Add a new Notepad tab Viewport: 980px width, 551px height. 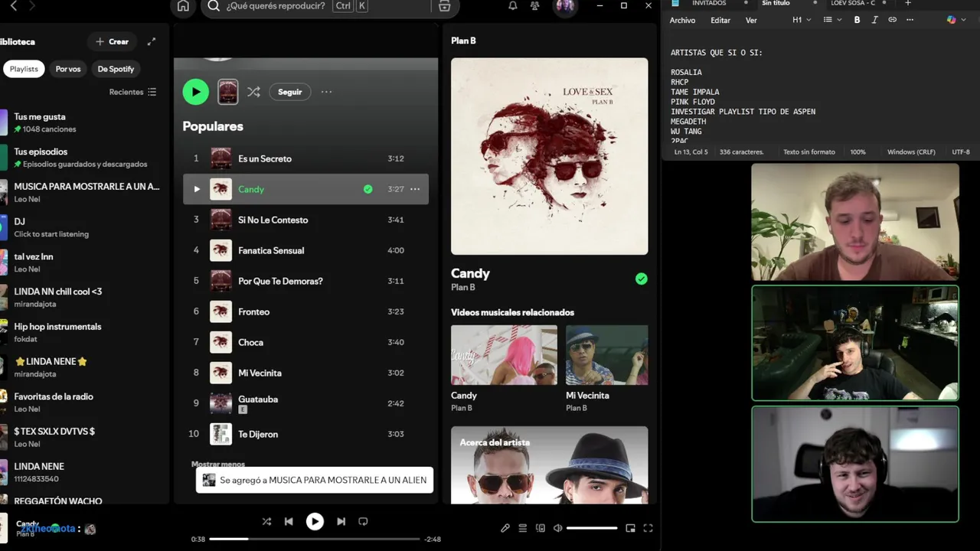click(x=908, y=3)
